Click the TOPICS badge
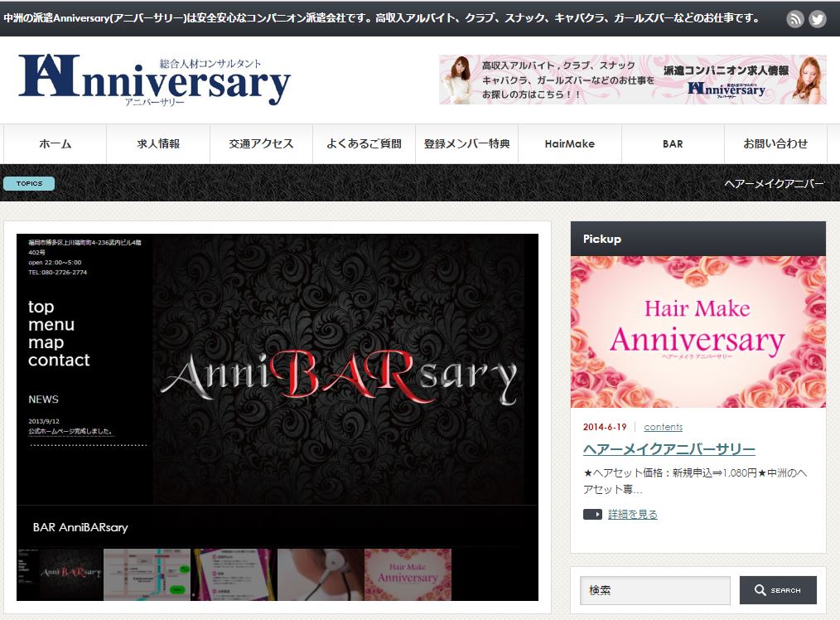The width and height of the screenshot is (840, 620). [x=29, y=183]
